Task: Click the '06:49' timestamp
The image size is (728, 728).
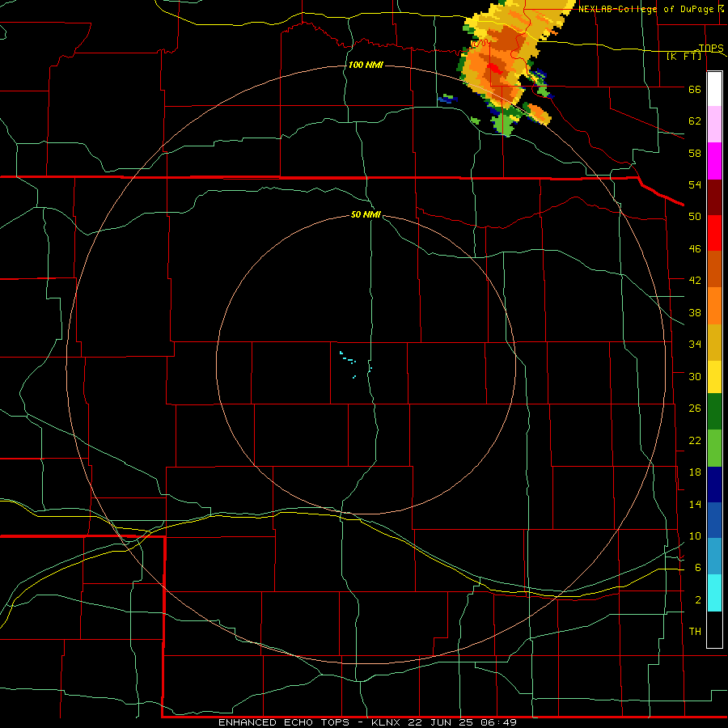Action: click(501, 722)
